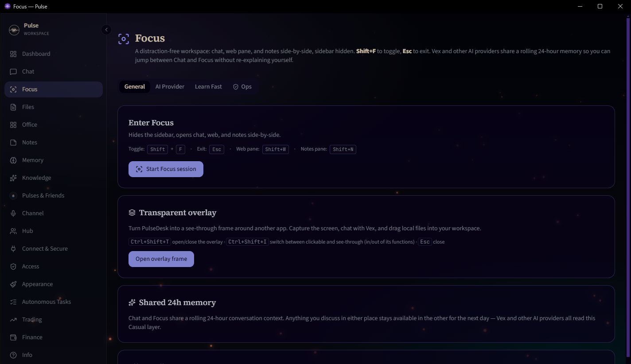Select the Learn Fast tab
The image size is (631, 364).
pos(208,87)
